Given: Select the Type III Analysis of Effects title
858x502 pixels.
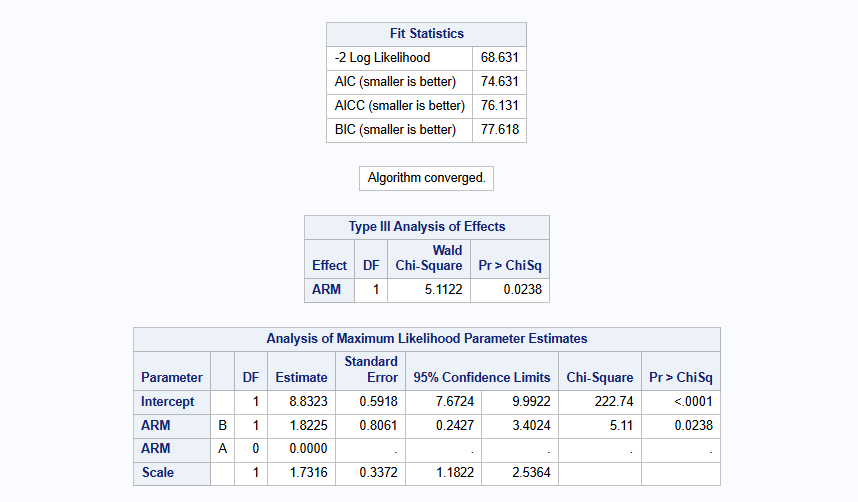Looking at the screenshot, I should click(427, 227).
